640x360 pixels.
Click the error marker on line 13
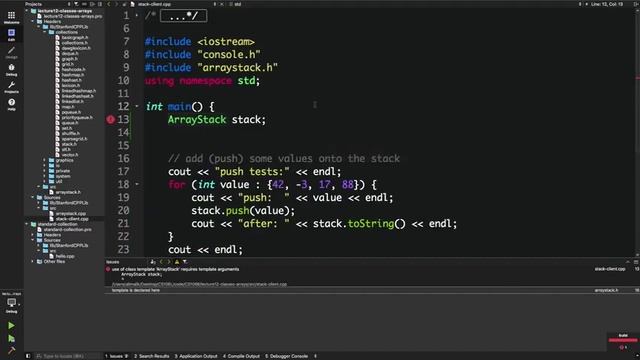point(111,120)
